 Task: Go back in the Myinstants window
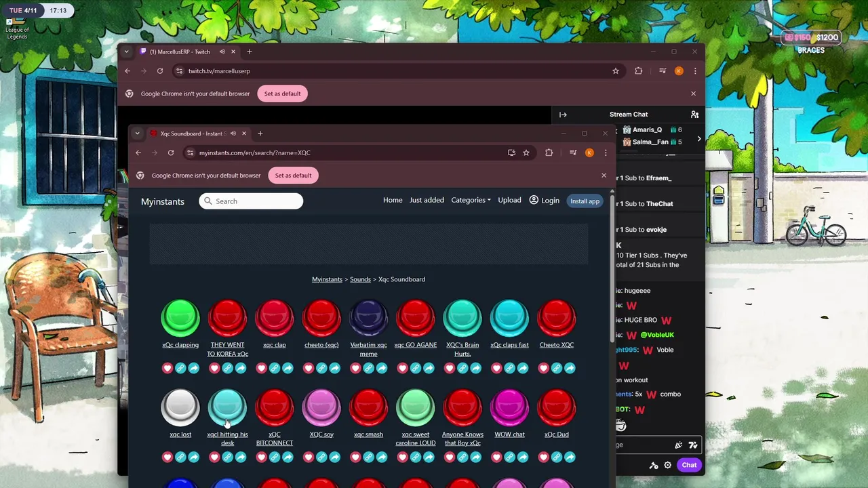point(138,152)
